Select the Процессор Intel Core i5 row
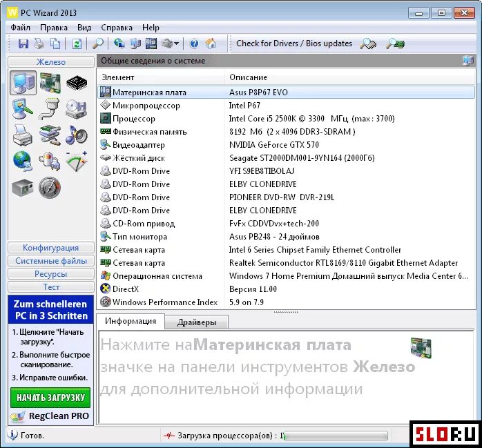 [x=286, y=119]
